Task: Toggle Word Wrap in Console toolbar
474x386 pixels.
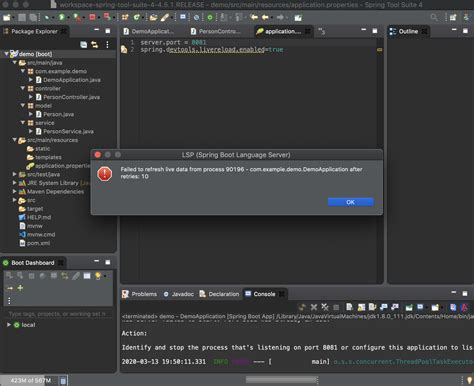Action: (372, 307)
